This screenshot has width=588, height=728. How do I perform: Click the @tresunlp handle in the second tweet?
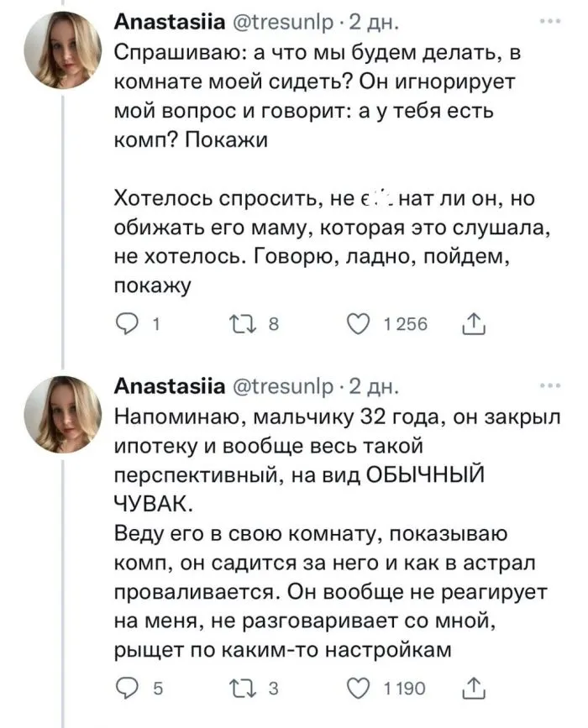tap(283, 386)
